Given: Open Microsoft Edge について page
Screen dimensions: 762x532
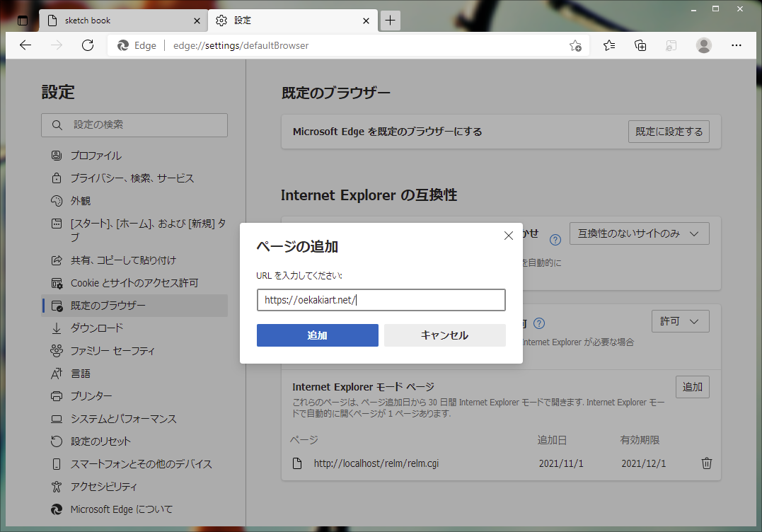Looking at the screenshot, I should pyautogui.click(x=134, y=509).
